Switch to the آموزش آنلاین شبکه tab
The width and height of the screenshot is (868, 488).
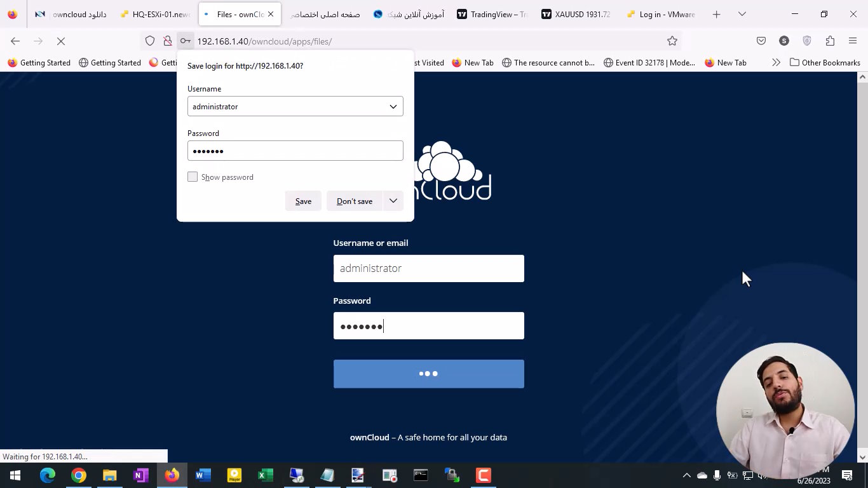[409, 14]
